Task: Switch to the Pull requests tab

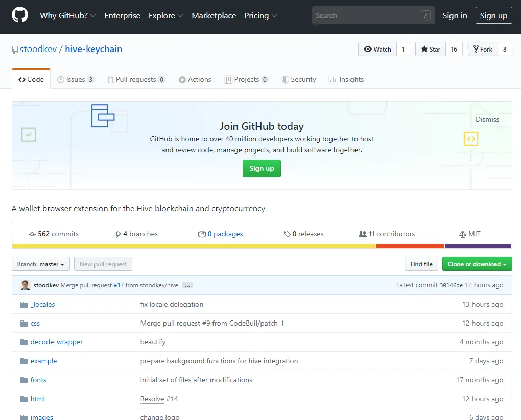Action: click(x=136, y=79)
